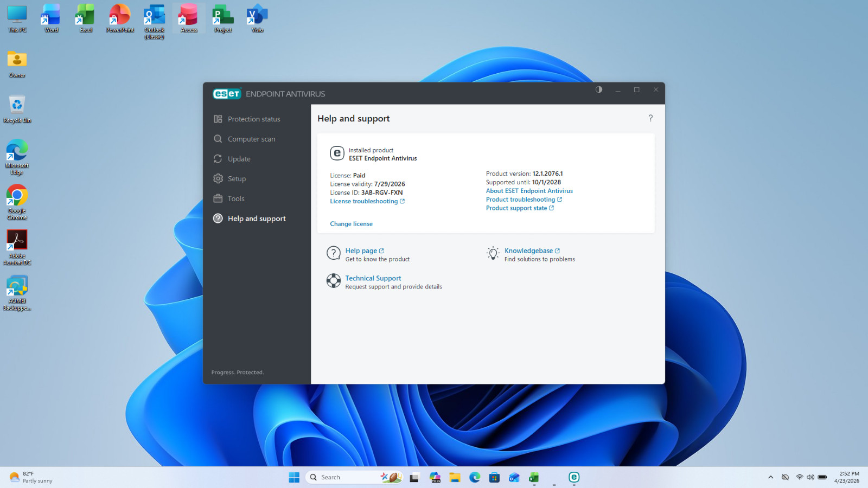The image size is (868, 488).
Task: Minimize the ESET window
Action: (x=618, y=90)
